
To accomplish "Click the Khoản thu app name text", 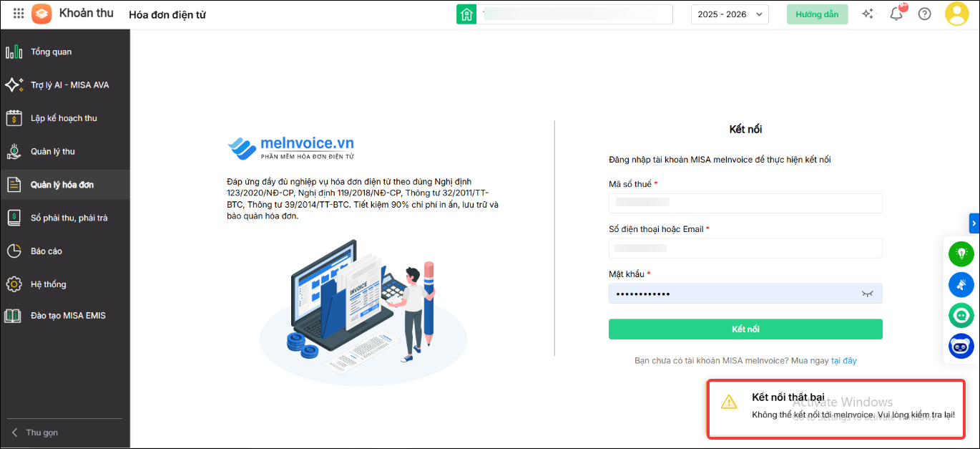I will point(87,13).
